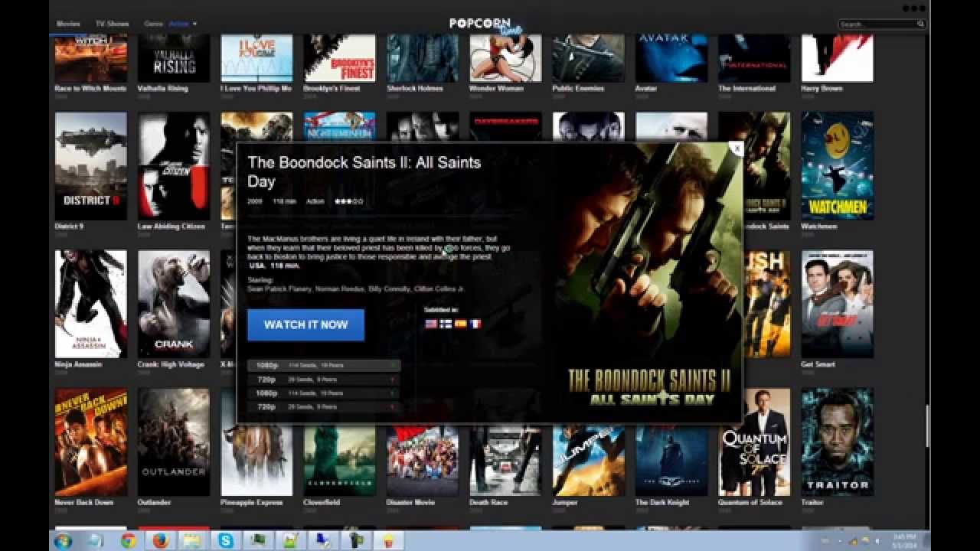Open the Public Enemies poster
Viewport: 980px width, 551px height.
tap(588, 58)
